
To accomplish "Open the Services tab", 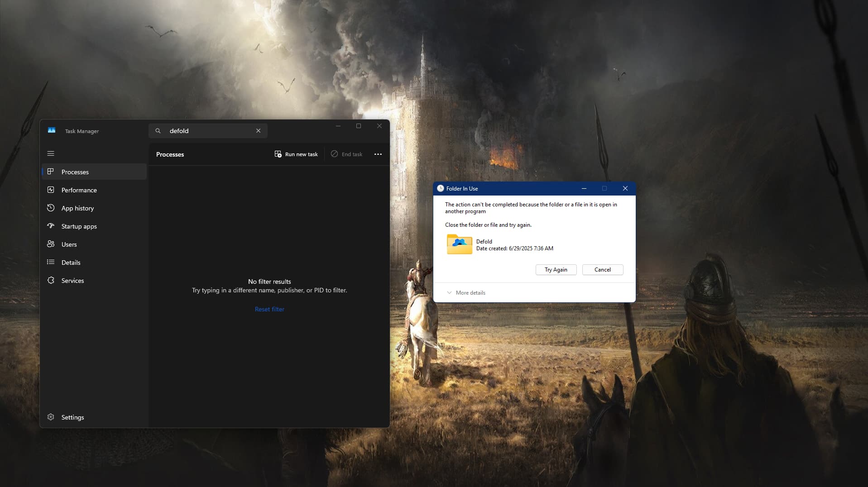I will coord(94,281).
